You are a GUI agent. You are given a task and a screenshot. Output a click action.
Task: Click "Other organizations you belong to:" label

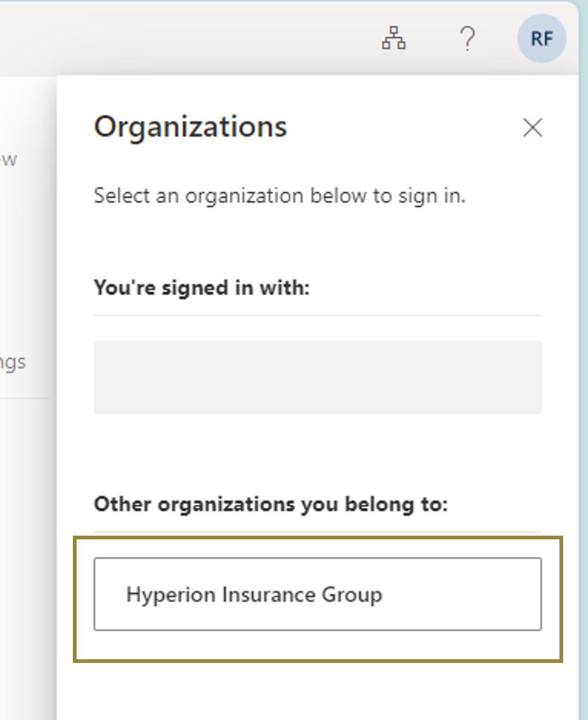point(270,504)
